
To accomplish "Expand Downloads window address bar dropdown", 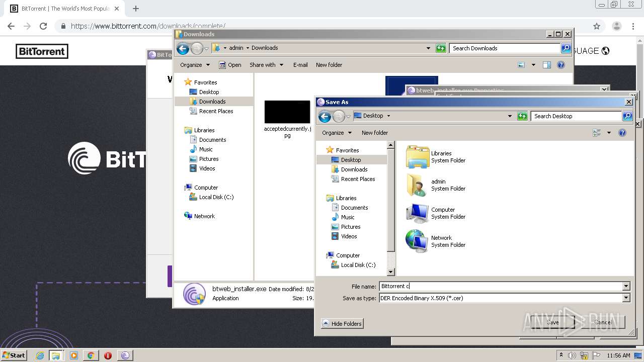I will pyautogui.click(x=428, y=48).
